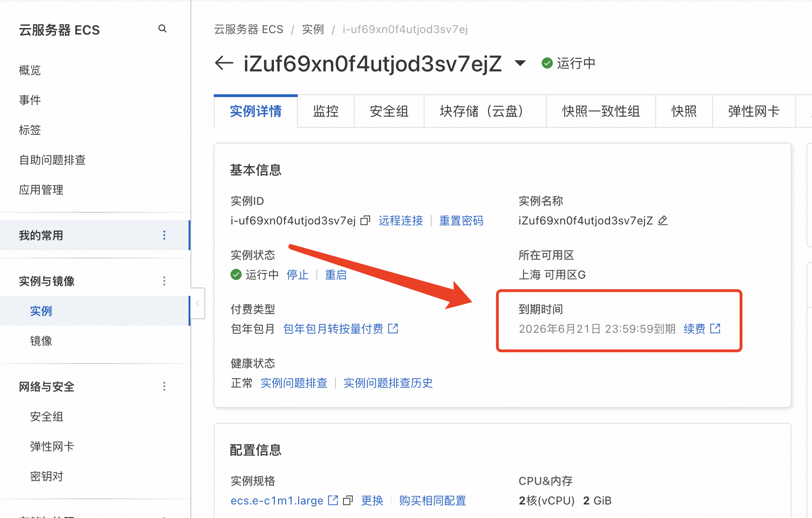Click the instance ID text i-uf69xn0f4utjod3sv7ej
The image size is (812, 518).
[x=293, y=220]
